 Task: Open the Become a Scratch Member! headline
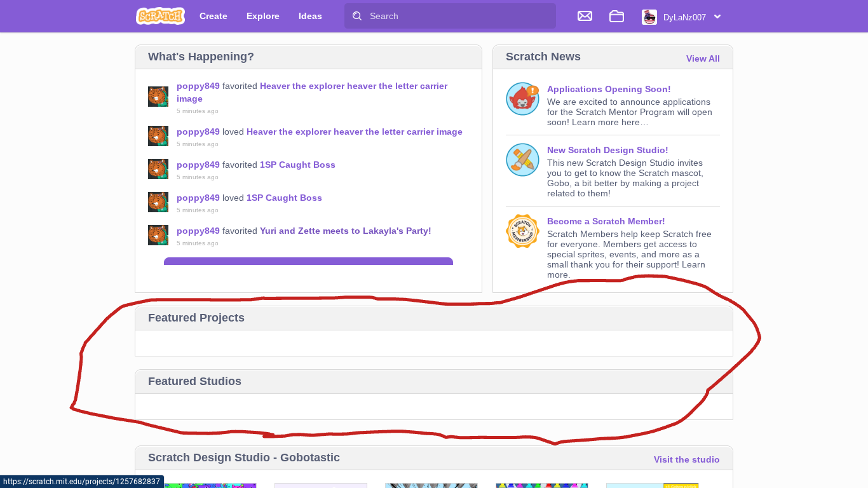tap(606, 221)
